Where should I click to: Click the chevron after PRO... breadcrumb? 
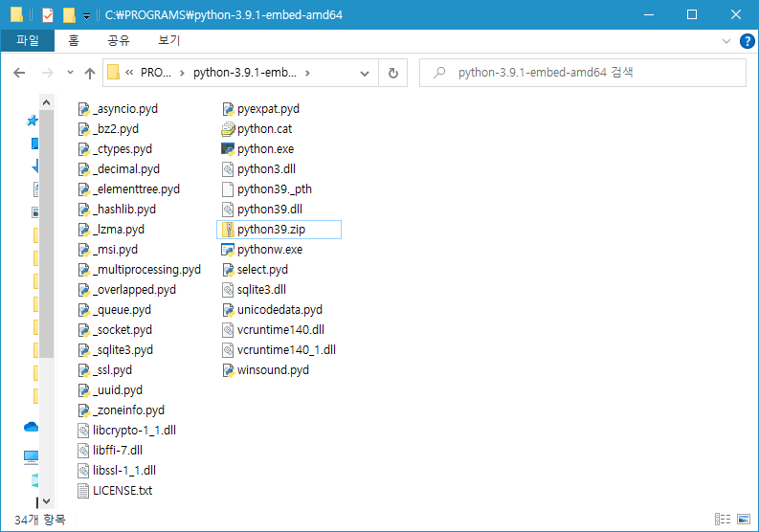point(182,73)
